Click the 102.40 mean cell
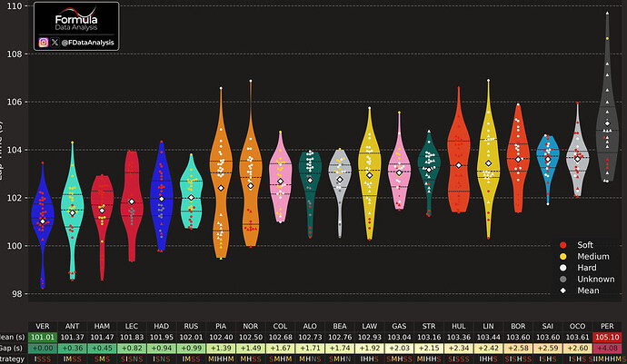627x364 pixels. (221, 338)
